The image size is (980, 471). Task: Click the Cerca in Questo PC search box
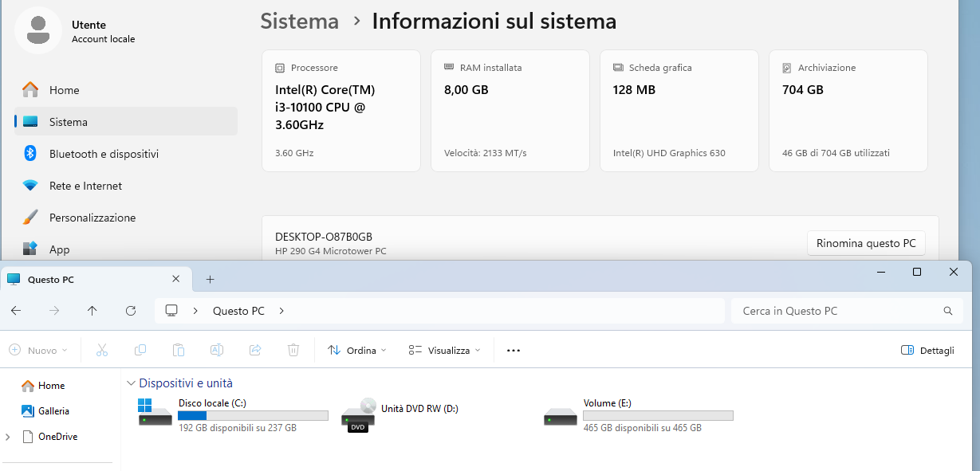point(845,311)
